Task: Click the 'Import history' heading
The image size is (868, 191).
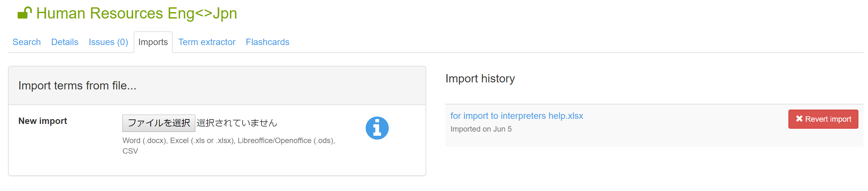Action: click(480, 79)
